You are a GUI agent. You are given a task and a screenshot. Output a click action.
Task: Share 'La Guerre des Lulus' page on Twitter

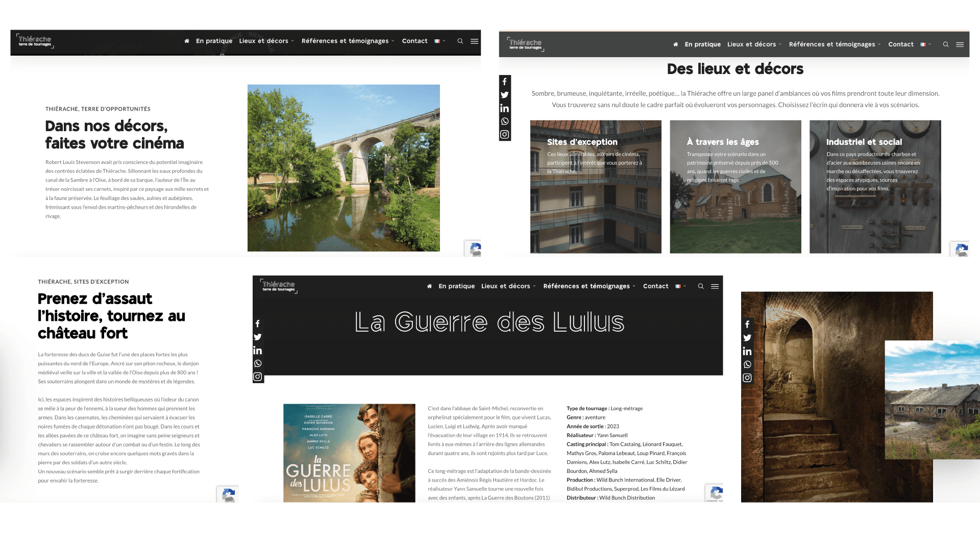[258, 337]
